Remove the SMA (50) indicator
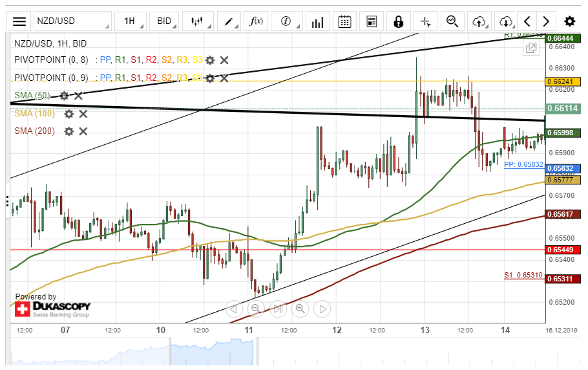Screen dimensions: 588x370 (x=78, y=96)
